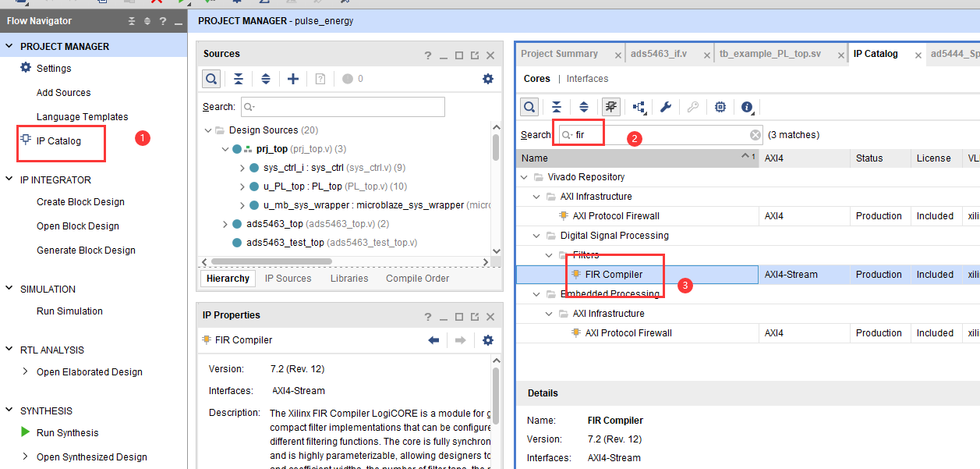This screenshot has height=469, width=980.
Task: Sort by Name column header
Action: [637, 158]
